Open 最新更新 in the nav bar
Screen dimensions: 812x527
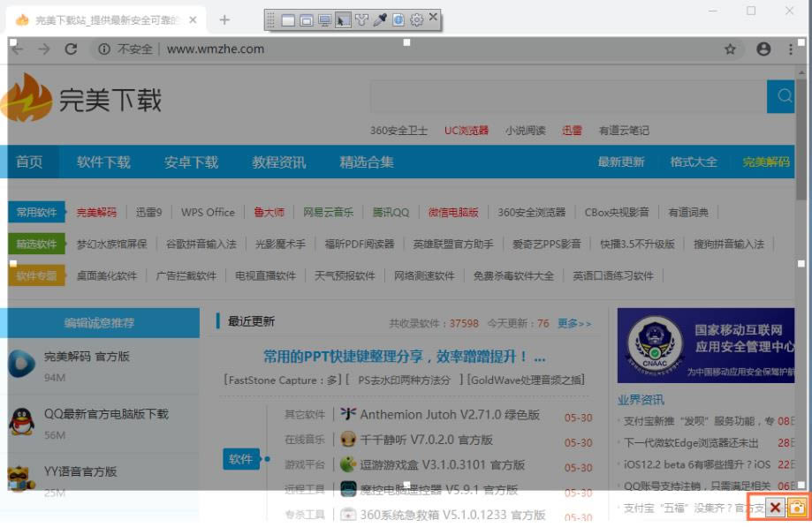click(x=621, y=162)
